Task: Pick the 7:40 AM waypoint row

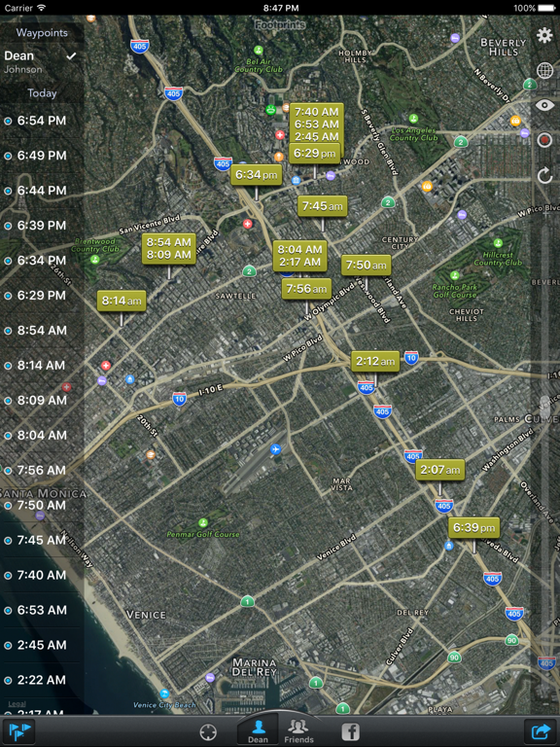Action: (42, 575)
